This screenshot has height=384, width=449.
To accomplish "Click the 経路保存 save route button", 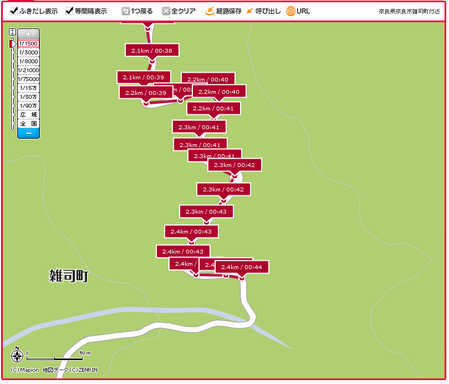I will pos(223,11).
